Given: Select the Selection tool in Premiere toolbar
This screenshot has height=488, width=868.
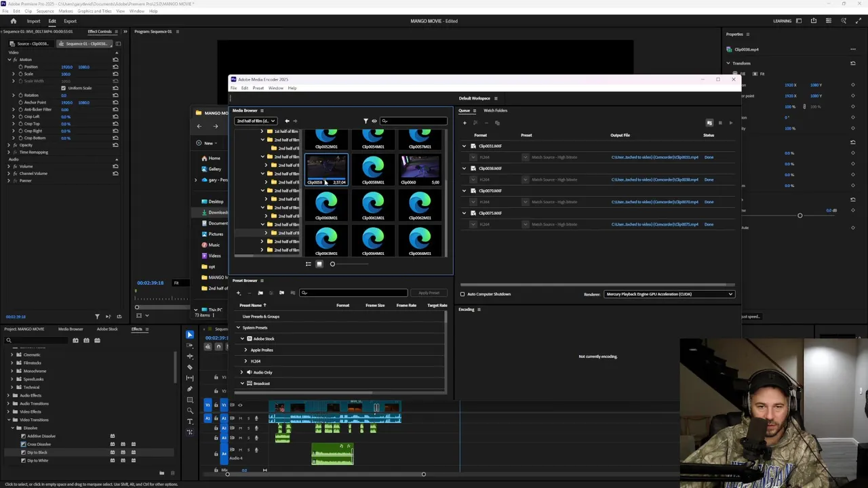Looking at the screenshot, I should 190,335.
